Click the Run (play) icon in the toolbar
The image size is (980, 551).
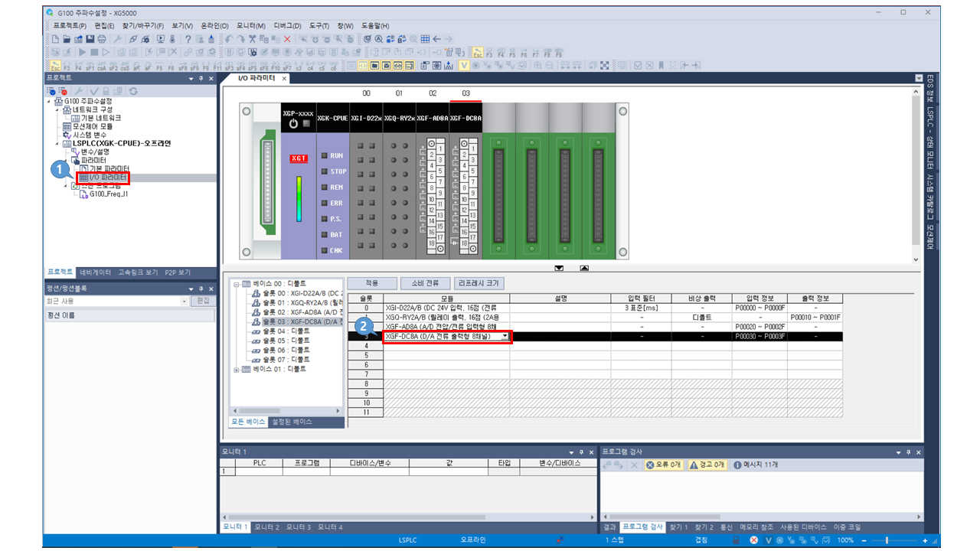coord(83,51)
